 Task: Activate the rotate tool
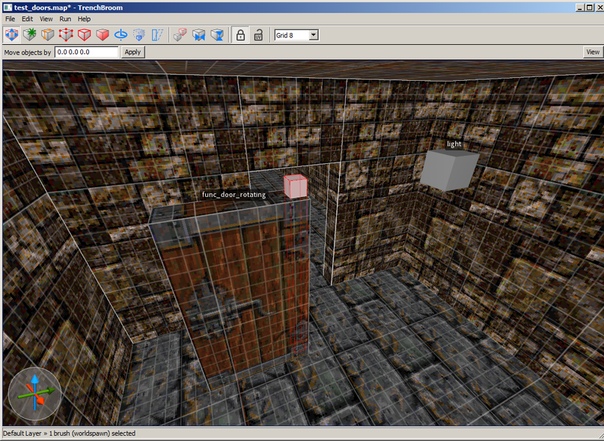pyautogui.click(x=121, y=35)
